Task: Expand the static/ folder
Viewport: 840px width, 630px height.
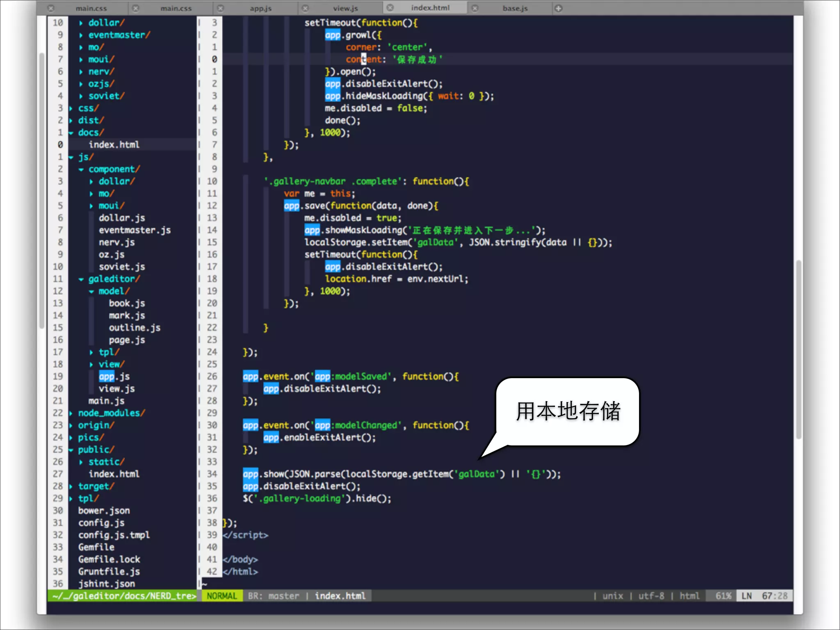Action: coord(81,462)
